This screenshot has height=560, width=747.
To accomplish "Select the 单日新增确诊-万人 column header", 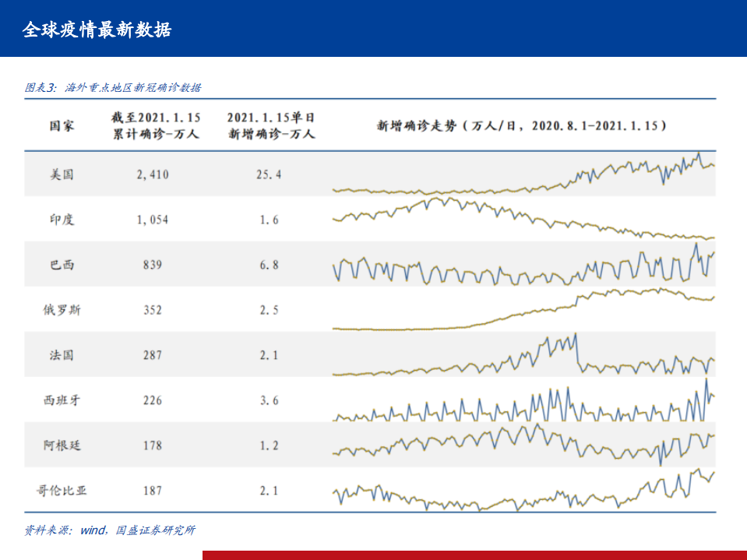I will [x=270, y=125].
